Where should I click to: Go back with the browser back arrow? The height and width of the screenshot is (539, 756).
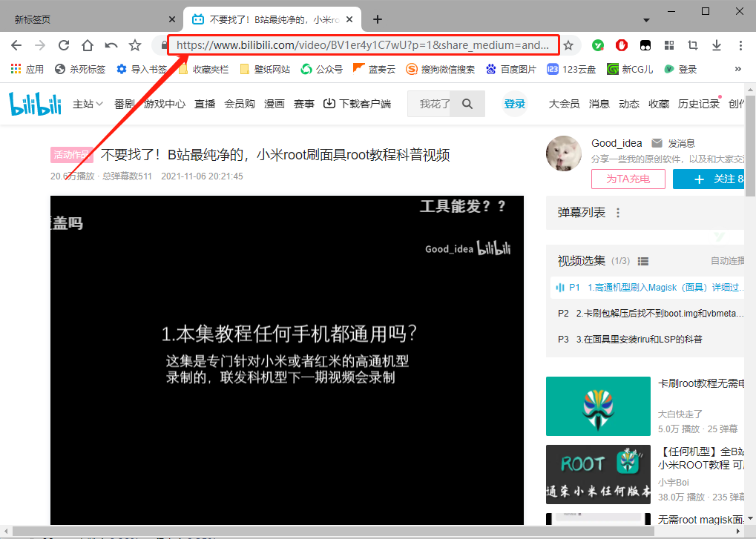pos(16,45)
